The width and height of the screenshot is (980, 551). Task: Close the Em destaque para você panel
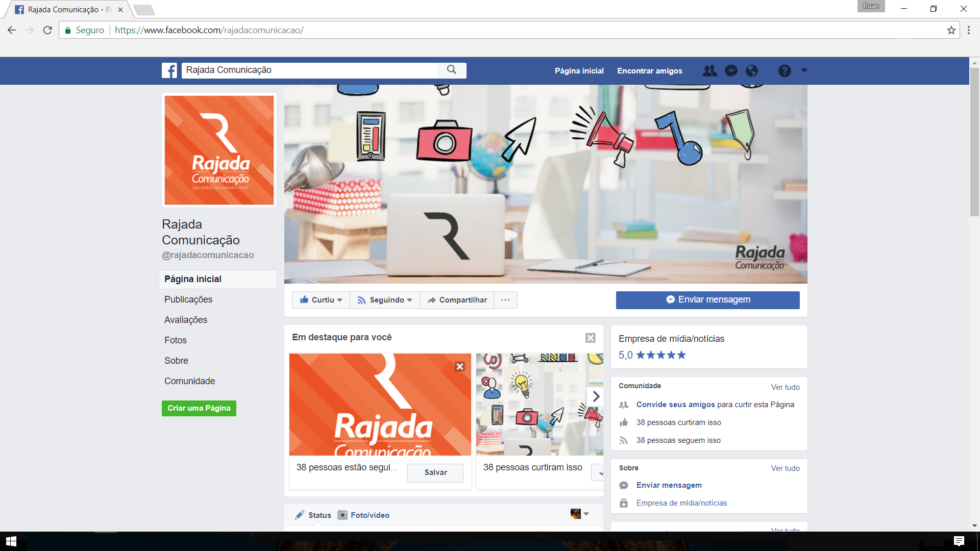(590, 338)
